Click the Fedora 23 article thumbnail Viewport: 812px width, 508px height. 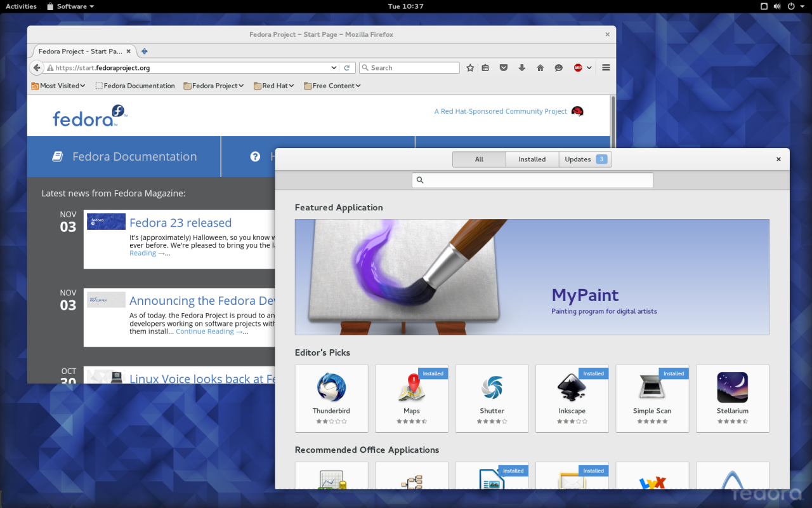[106, 222]
